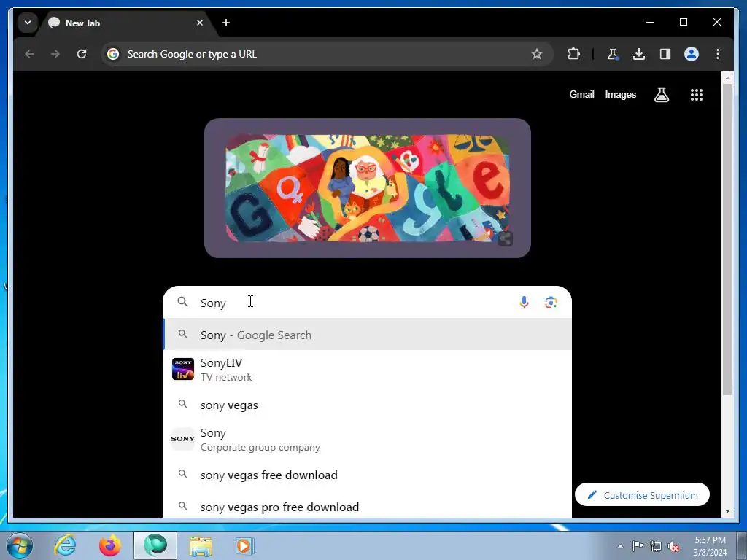Share the doodle using share icon

tap(506, 238)
